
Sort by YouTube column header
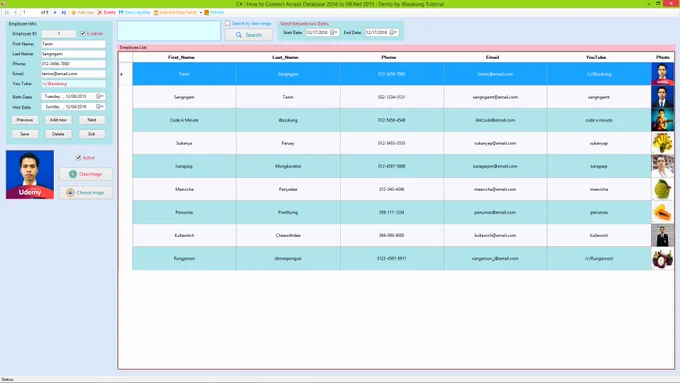(x=599, y=57)
